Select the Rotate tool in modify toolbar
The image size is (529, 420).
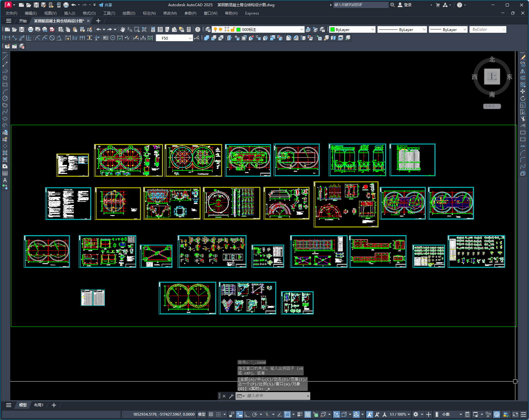pos(523,98)
